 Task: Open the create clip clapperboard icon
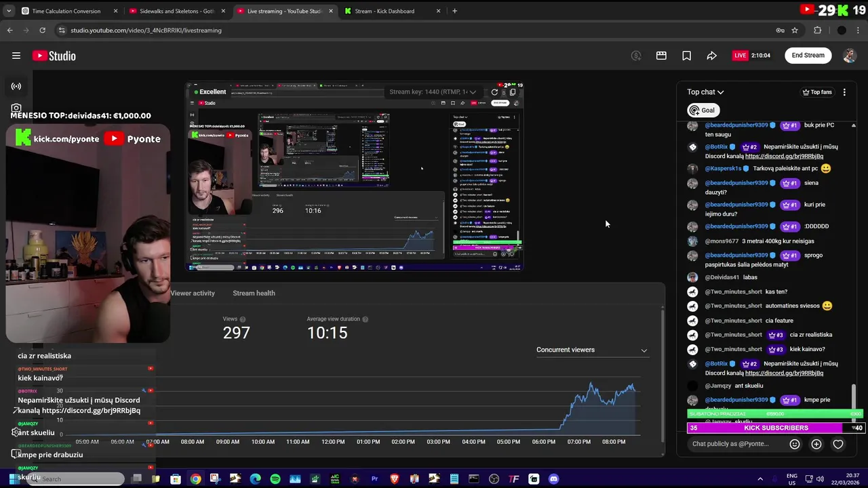(661, 56)
